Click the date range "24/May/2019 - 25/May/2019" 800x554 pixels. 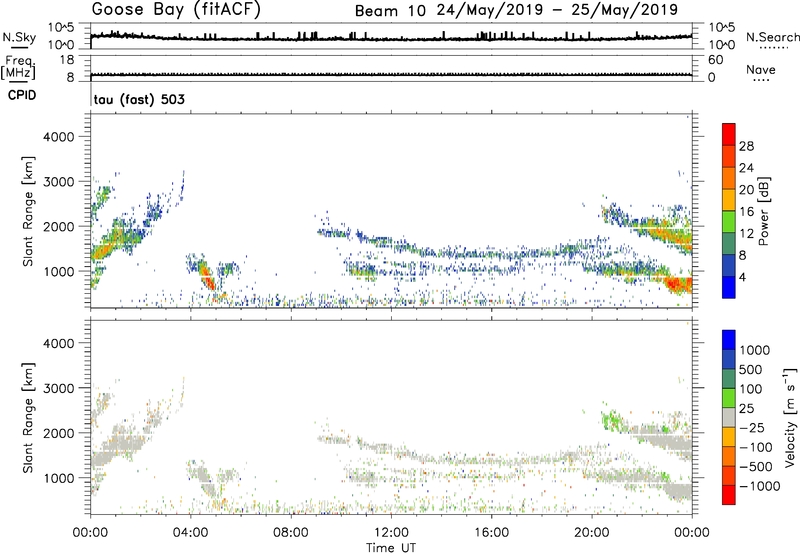(x=557, y=10)
